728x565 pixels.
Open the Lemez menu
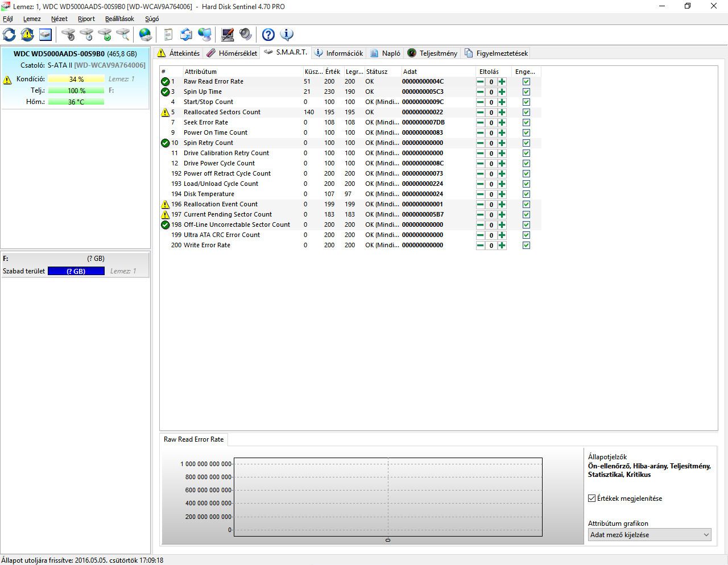point(32,19)
